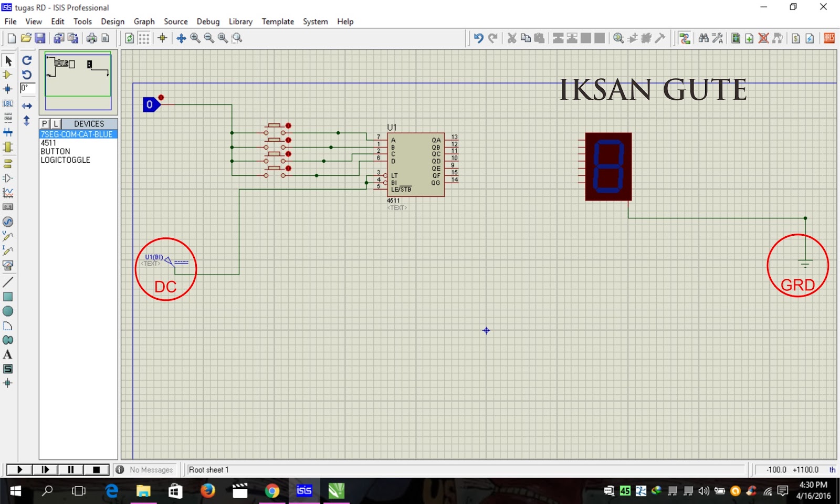Click the P button to pick devices
Screen dimensions: 840x504
(x=44, y=123)
